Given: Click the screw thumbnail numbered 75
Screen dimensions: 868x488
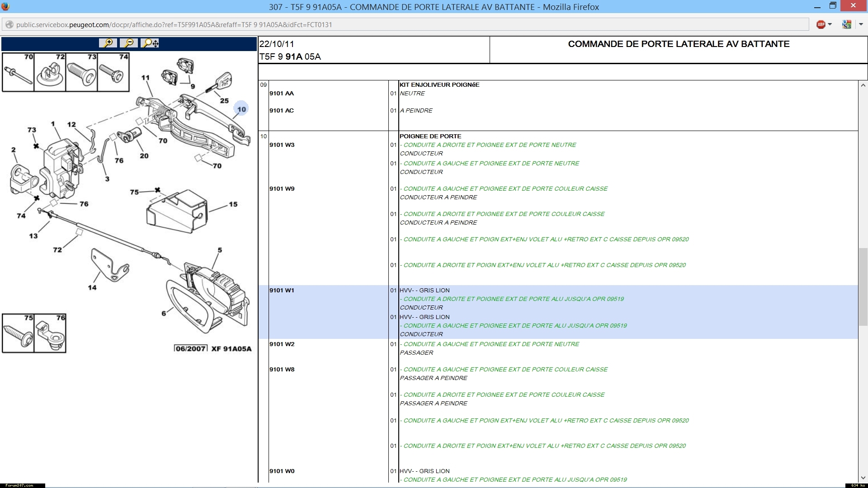Looking at the screenshot, I should pos(18,333).
